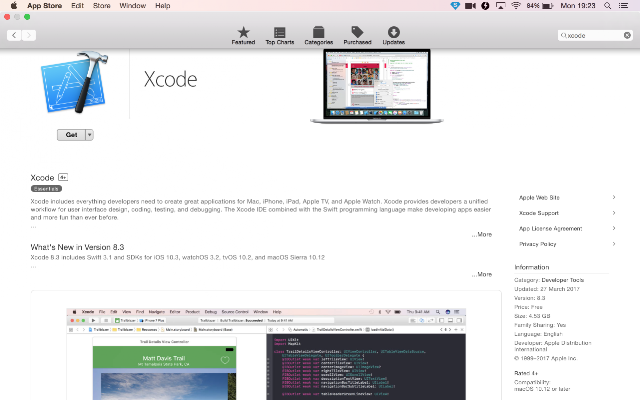Click the Family Sharing: Yes entry
640x400 pixels.
(x=540, y=325)
